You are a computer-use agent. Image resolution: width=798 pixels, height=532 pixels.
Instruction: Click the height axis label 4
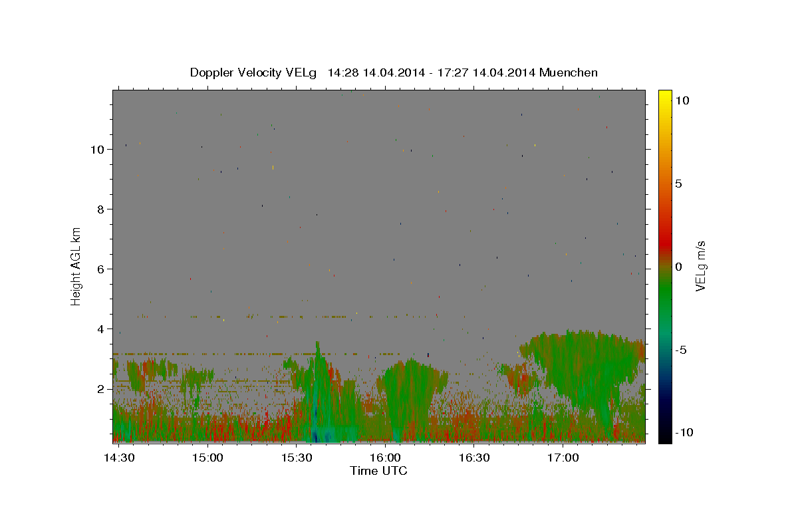tap(101, 329)
